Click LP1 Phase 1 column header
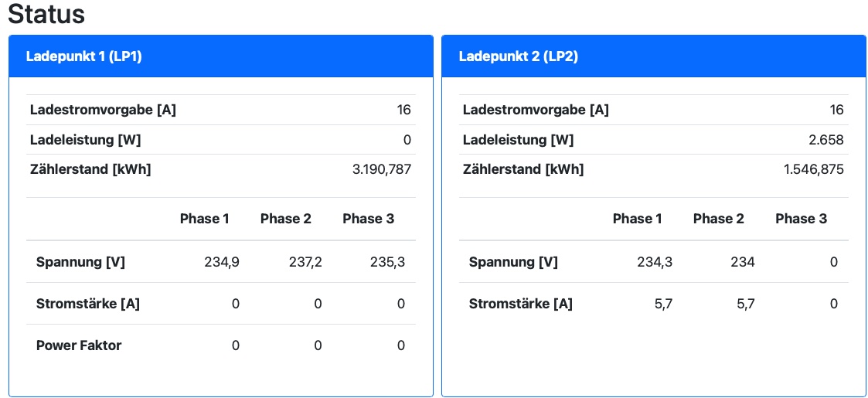Screen dimensions: 868x398 coord(204,219)
